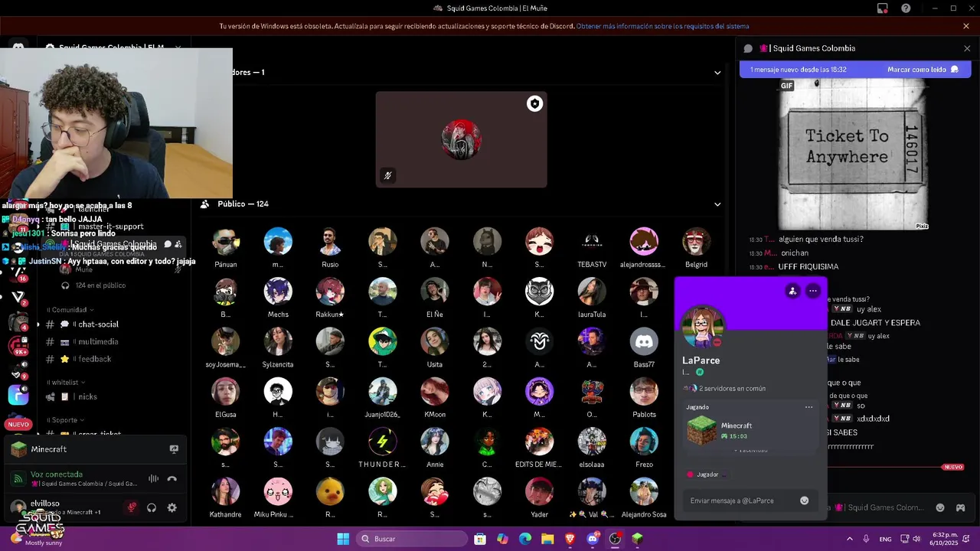Open emoji picker in LaParce message box
980x551 pixels.
click(804, 500)
